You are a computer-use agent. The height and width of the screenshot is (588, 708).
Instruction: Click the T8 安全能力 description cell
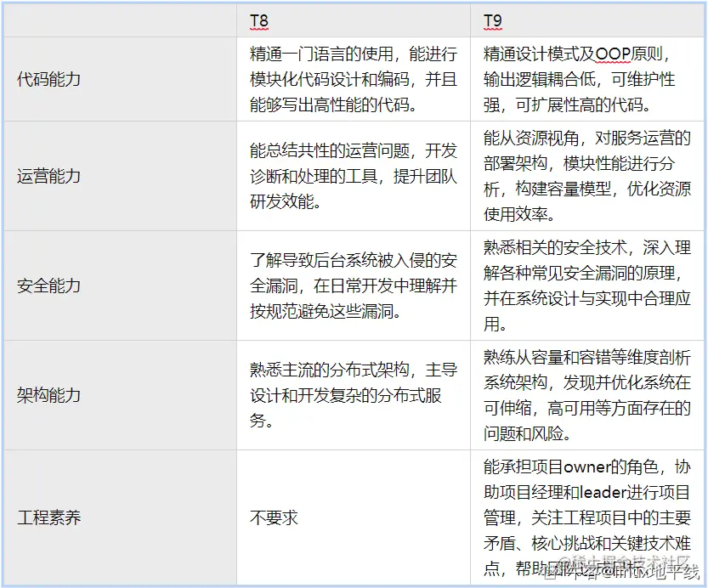pos(351,286)
